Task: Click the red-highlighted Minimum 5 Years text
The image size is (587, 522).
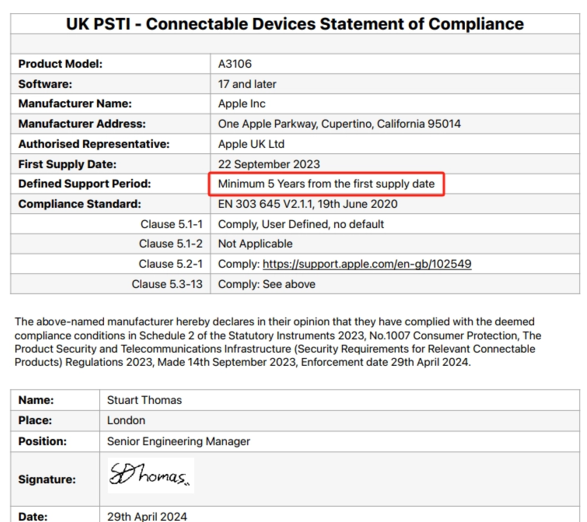Action: point(326,184)
